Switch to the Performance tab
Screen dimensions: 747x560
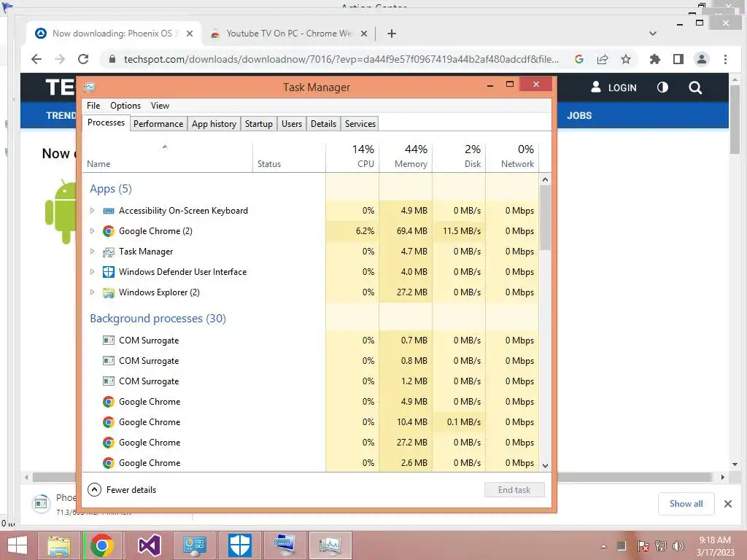pos(158,124)
